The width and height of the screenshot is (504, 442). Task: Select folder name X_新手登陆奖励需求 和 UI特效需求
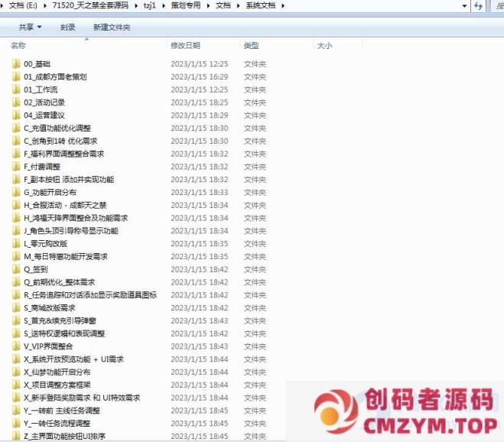[x=82, y=398]
